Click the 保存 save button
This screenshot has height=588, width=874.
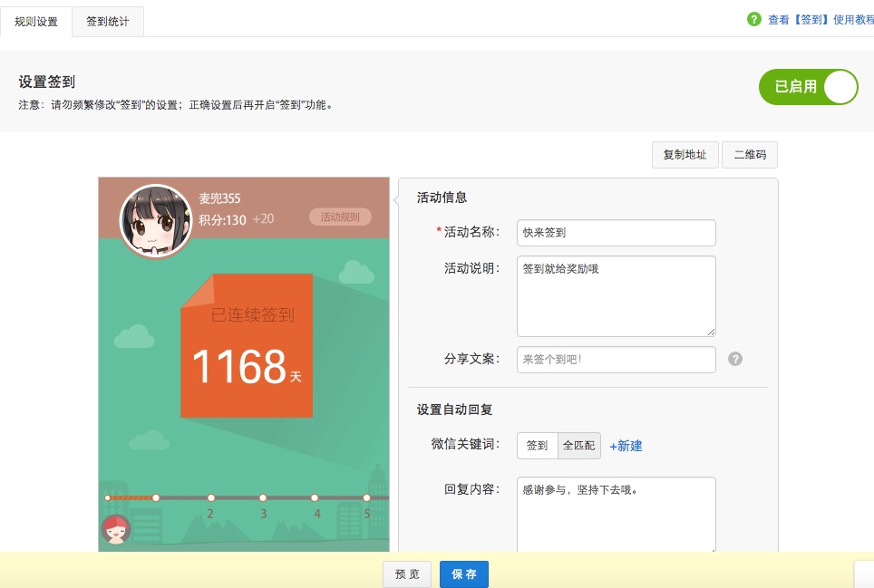(464, 574)
